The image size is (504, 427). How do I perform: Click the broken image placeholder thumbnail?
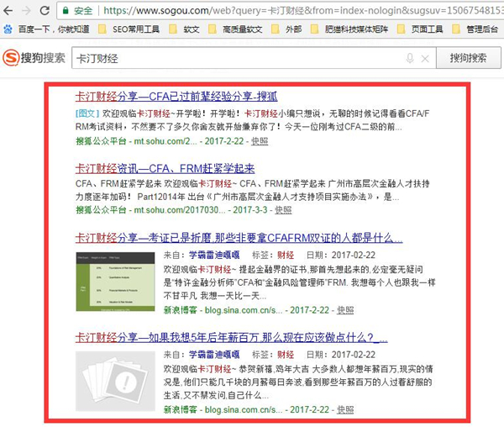115,382
